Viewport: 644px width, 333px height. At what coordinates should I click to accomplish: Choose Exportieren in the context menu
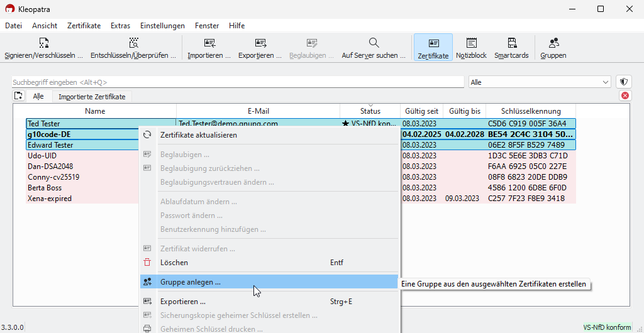pos(269,302)
